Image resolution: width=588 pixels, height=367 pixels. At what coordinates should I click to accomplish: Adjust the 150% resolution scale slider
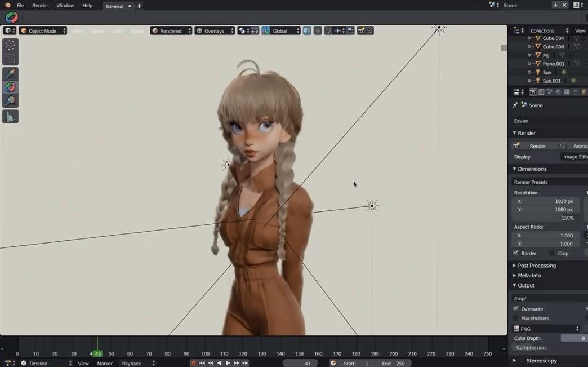546,218
